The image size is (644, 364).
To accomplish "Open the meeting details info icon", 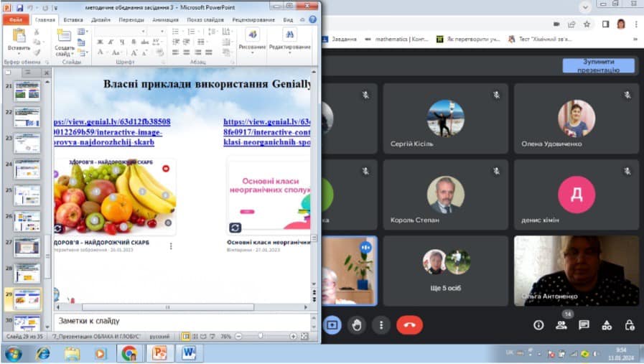I will [538, 325].
